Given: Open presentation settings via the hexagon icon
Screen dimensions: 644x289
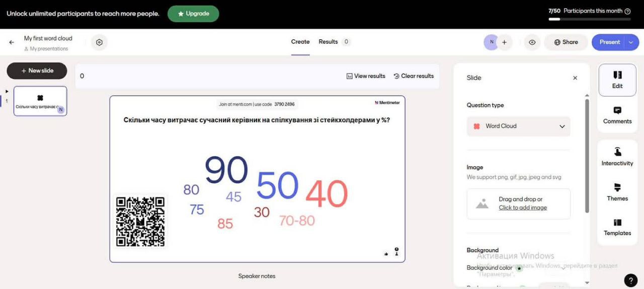Looking at the screenshot, I should (99, 43).
